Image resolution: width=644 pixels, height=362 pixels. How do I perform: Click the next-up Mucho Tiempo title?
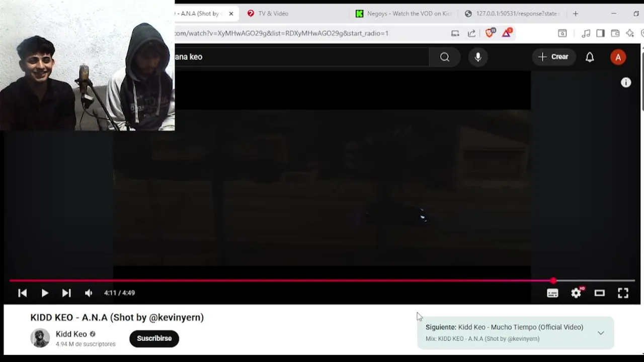521,327
